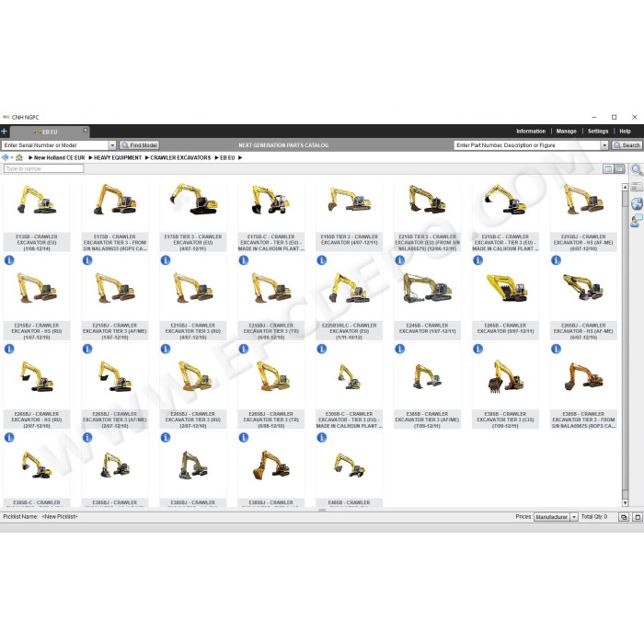644x644 pixels.
Task: Select the EB EU tab
Action: pos(50,132)
